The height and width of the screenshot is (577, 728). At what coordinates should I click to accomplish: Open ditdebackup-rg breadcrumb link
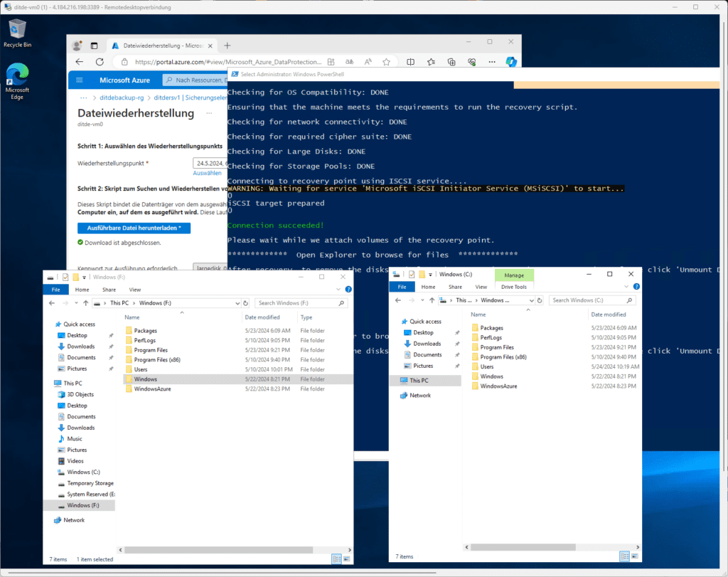pos(122,97)
